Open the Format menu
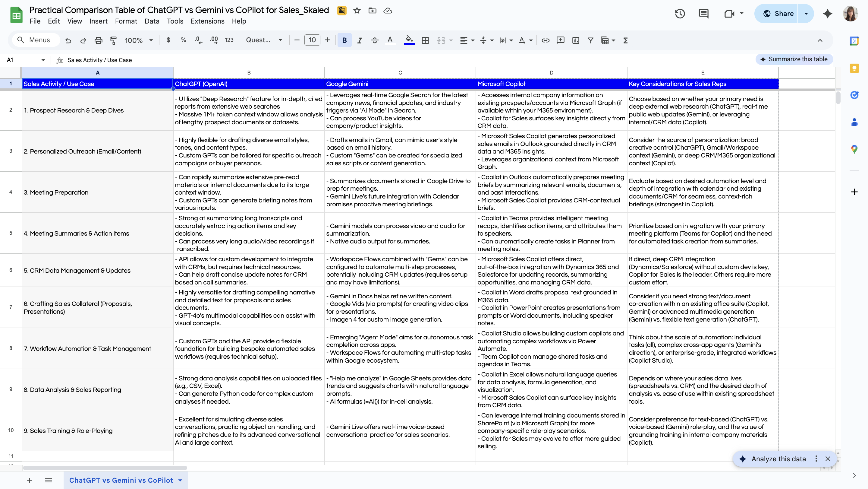This screenshot has width=868, height=489. tap(126, 21)
